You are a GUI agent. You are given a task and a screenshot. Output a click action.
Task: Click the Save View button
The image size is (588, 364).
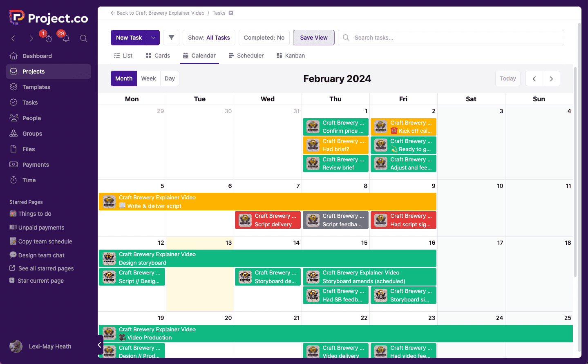click(313, 37)
